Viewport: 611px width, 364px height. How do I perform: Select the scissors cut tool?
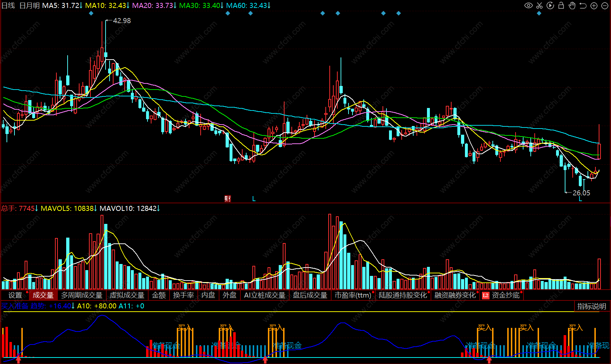pyautogui.click(x=539, y=5)
